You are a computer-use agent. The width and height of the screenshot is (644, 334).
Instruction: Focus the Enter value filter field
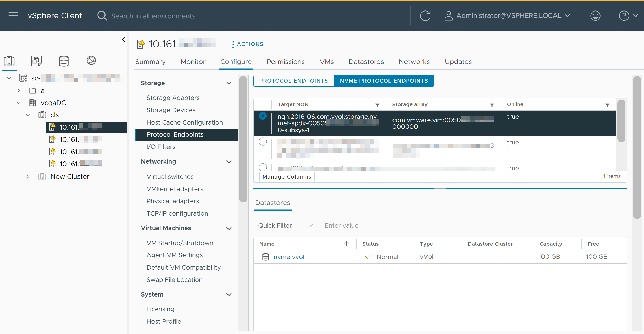(361, 225)
